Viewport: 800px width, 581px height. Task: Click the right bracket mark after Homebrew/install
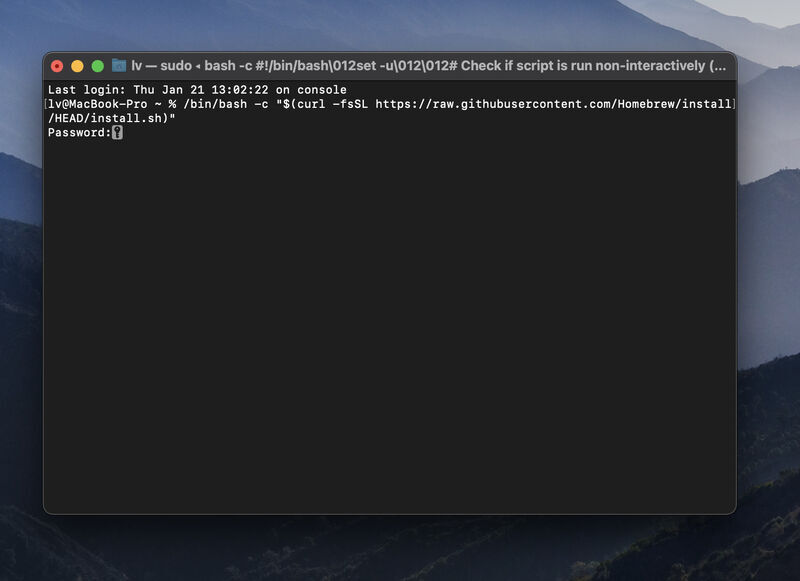pyautogui.click(x=734, y=104)
